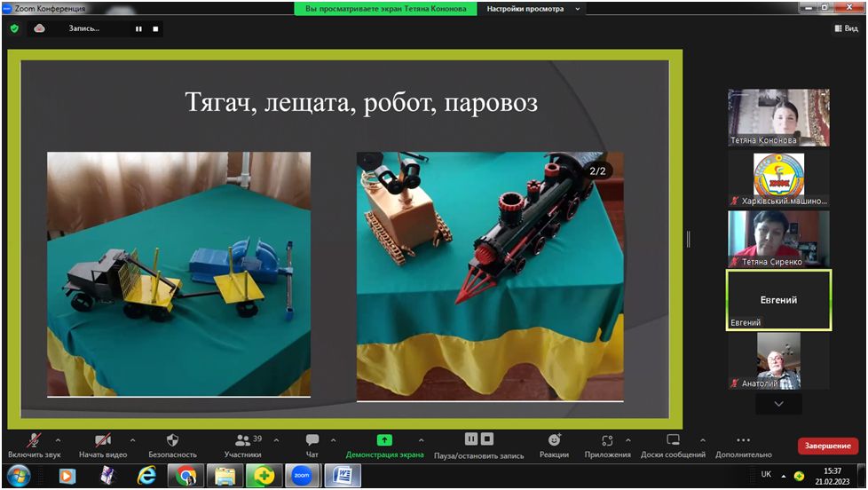Click the Show desktop strip
The width and height of the screenshot is (868, 490).
tap(862, 476)
